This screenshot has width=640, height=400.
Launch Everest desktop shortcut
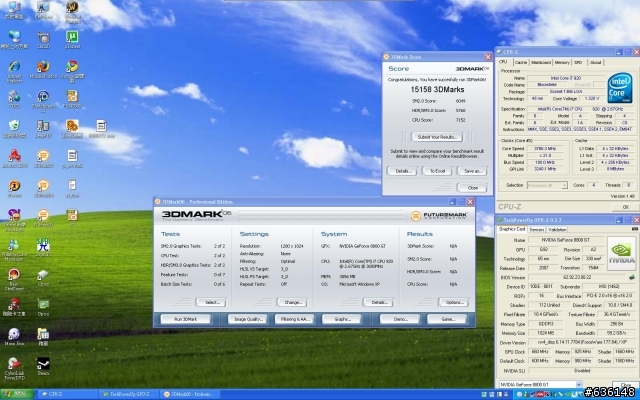[x=14, y=189]
